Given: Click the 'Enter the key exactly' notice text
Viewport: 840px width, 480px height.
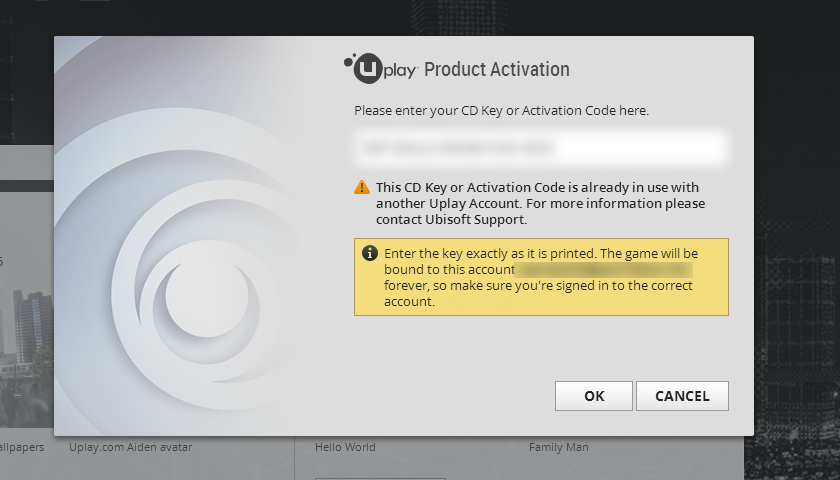Looking at the screenshot, I should [541, 277].
